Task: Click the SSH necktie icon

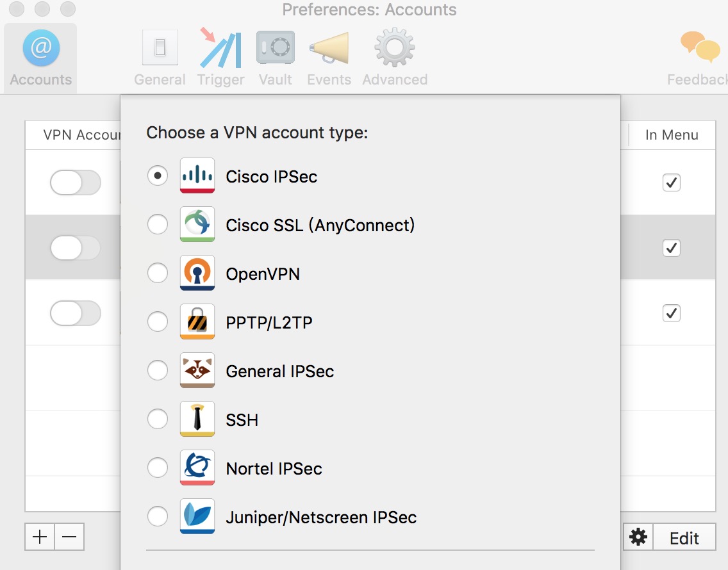Action: [x=197, y=419]
